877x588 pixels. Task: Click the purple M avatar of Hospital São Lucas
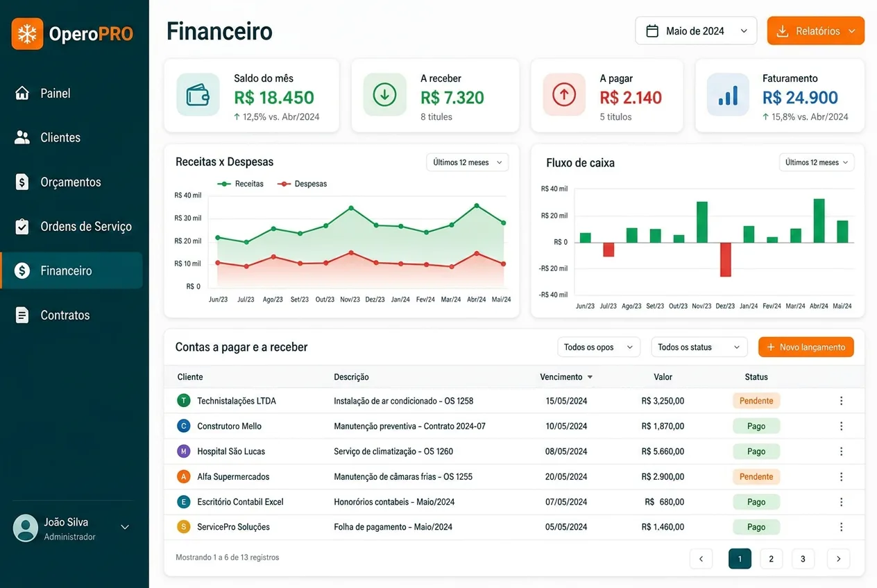click(184, 451)
